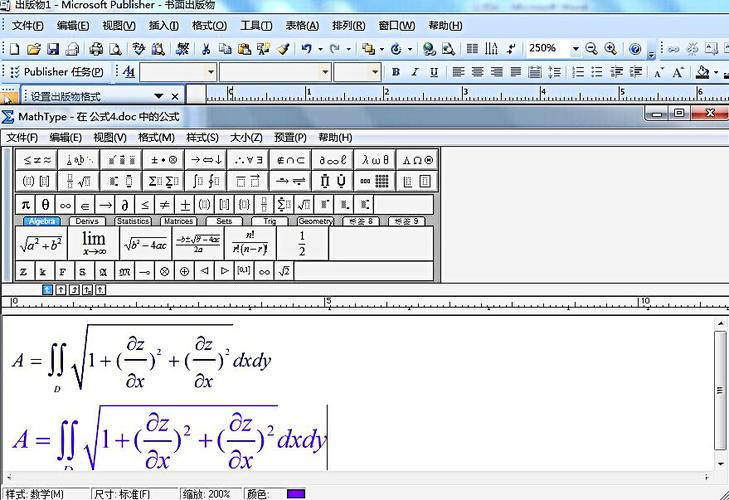Expand the style dropdown next to Publisher tasks
Image resolution: width=729 pixels, height=500 pixels.
pos(211,72)
